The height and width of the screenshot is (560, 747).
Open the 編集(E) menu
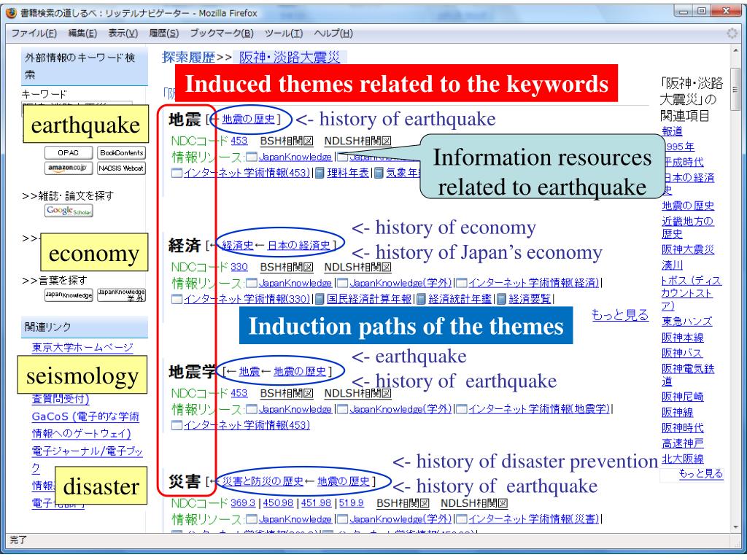point(82,33)
